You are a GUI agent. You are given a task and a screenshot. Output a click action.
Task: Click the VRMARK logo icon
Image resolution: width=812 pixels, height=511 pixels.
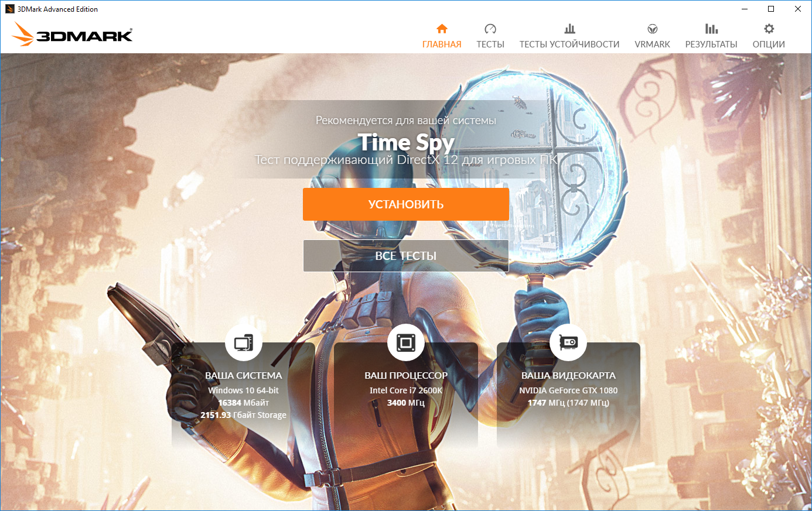click(652, 29)
